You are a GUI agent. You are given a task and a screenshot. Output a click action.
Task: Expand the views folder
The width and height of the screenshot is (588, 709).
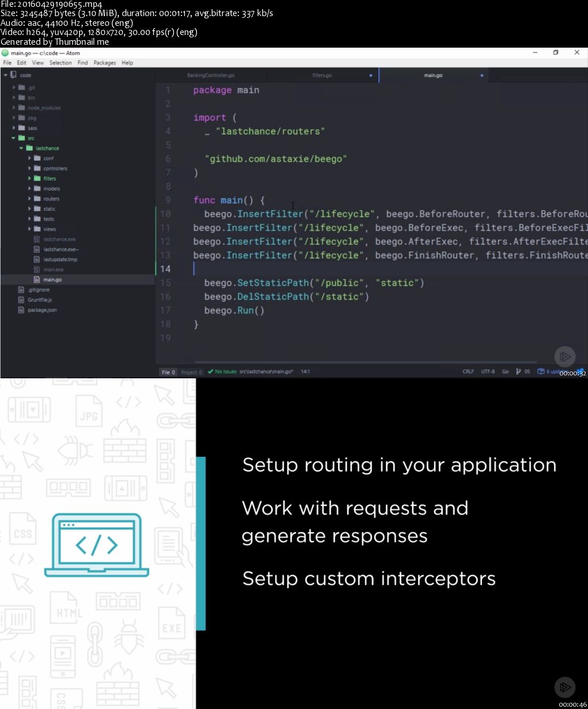pyautogui.click(x=29, y=229)
